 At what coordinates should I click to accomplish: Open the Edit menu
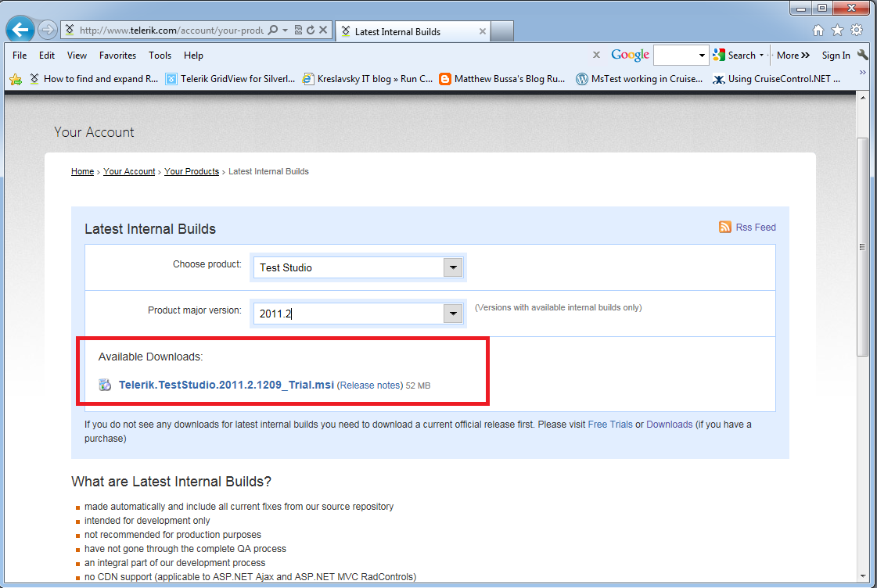[47, 56]
